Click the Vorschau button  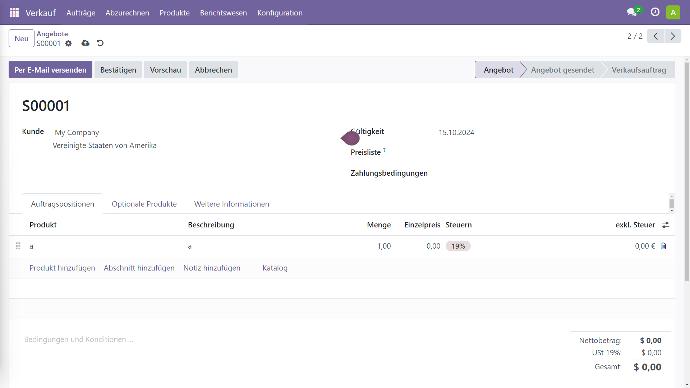[x=165, y=70]
